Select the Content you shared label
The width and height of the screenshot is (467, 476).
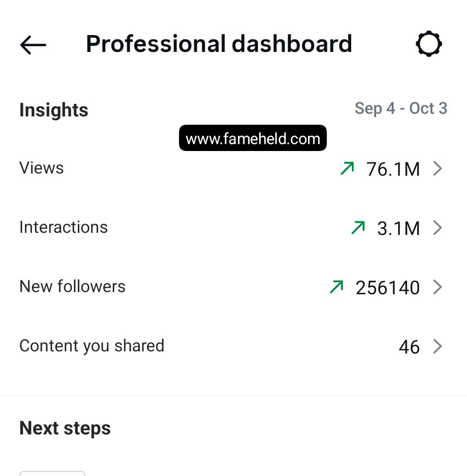(x=92, y=346)
